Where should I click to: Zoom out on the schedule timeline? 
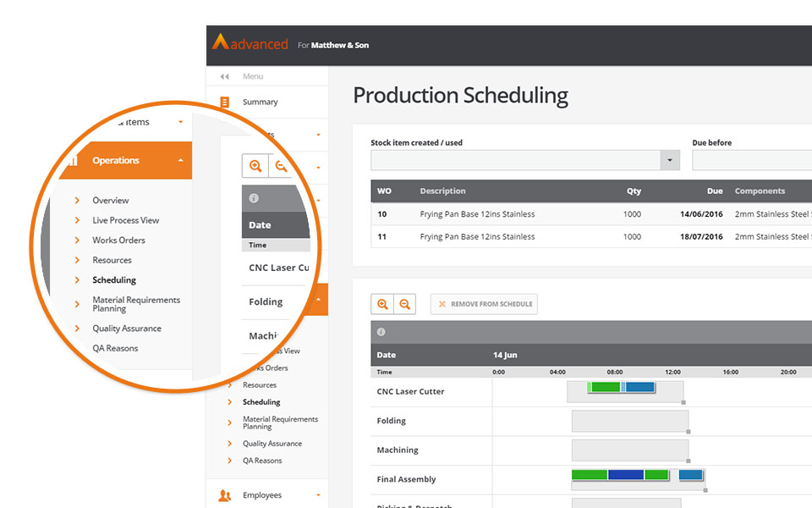(404, 304)
